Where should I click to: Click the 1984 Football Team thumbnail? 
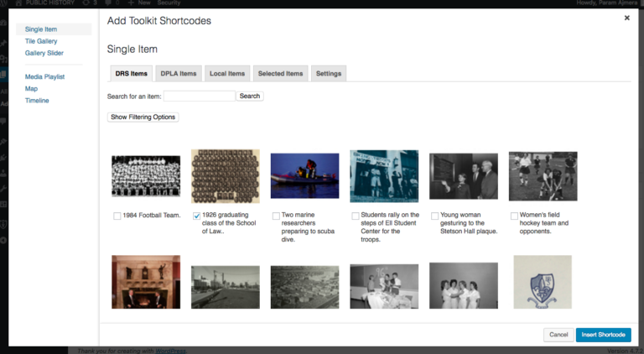[x=146, y=176]
